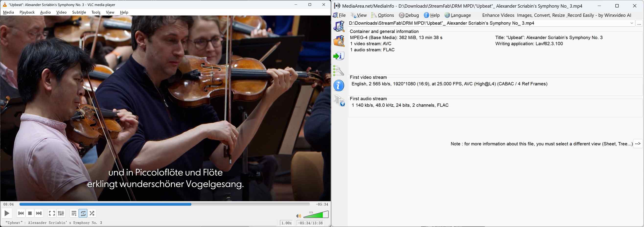Open extended audio effects in VLC
The image size is (644, 227).
point(61,213)
